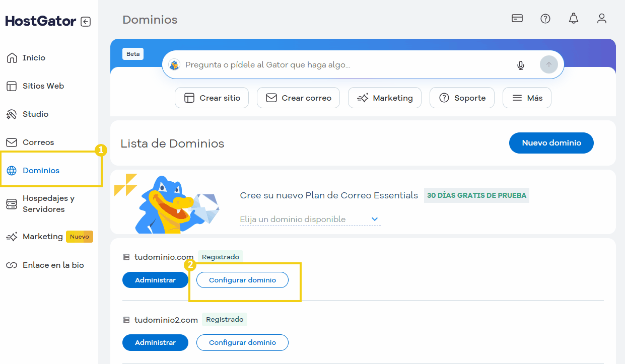Open the user account profile icon
The height and width of the screenshot is (364, 625).
[601, 19]
